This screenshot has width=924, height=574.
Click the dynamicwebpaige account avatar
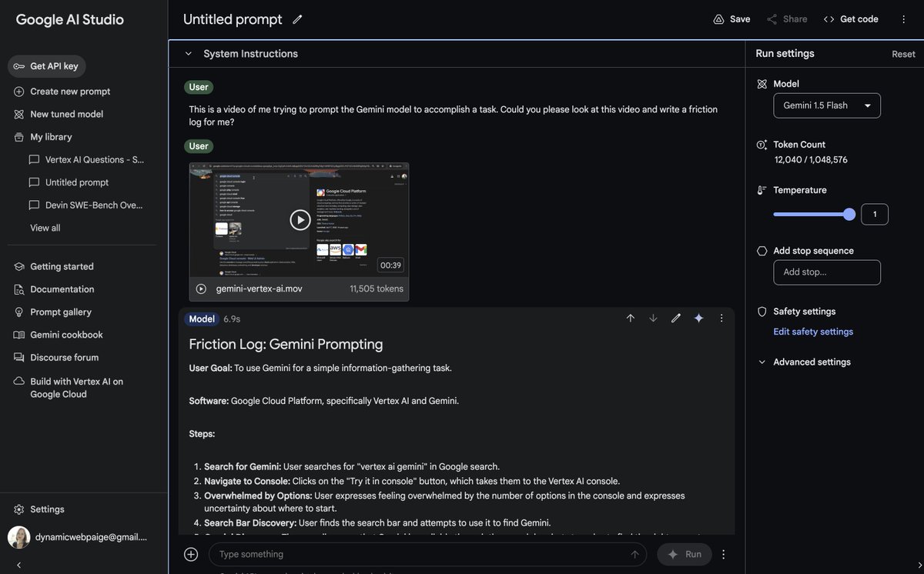[x=18, y=537]
